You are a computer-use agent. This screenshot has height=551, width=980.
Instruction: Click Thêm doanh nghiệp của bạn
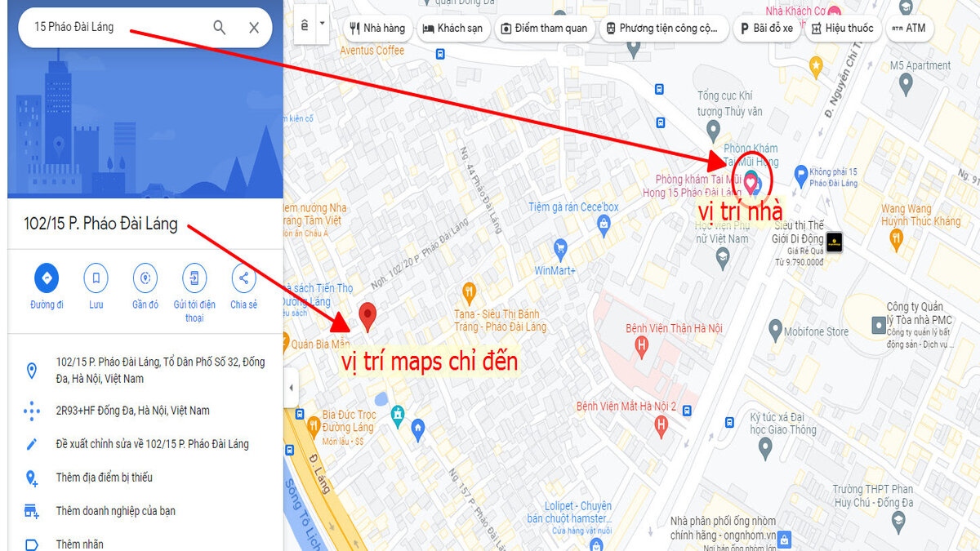(116, 511)
